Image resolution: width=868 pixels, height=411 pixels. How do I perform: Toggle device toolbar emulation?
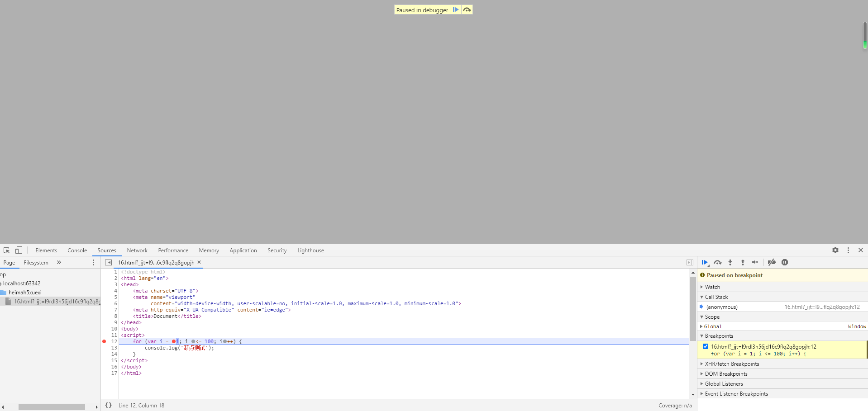coord(19,250)
